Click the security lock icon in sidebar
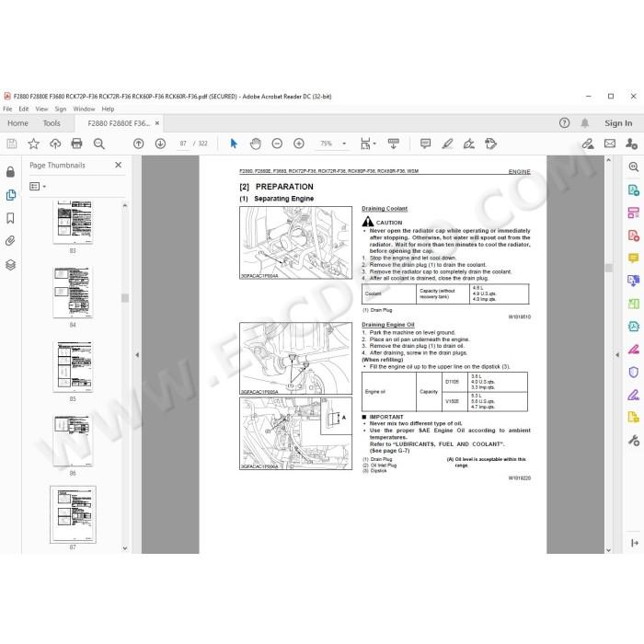Image resolution: width=644 pixels, height=644 pixels. [11, 172]
